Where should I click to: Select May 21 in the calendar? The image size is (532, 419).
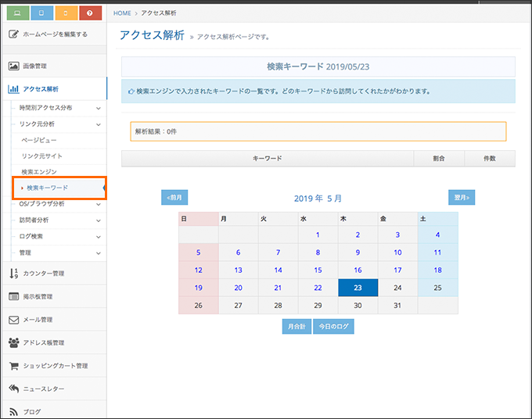click(x=278, y=288)
